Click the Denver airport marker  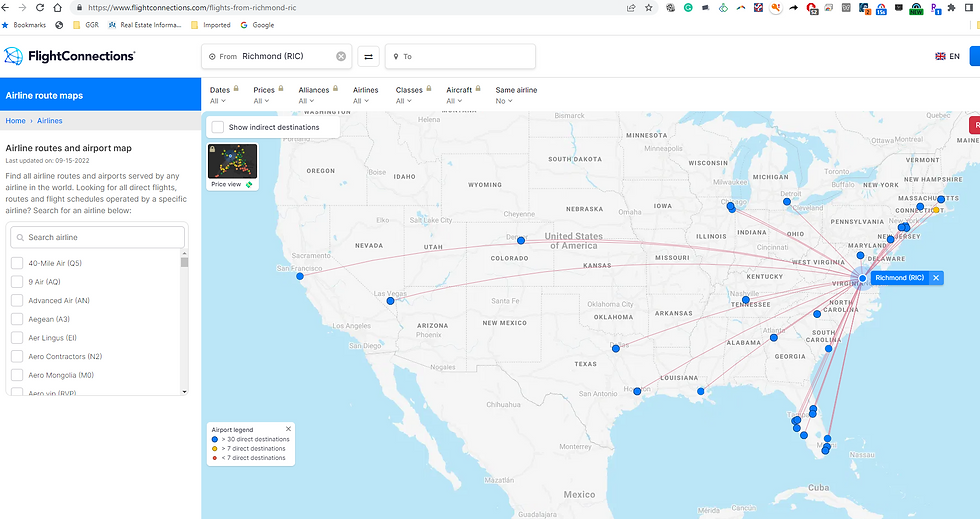tap(521, 240)
